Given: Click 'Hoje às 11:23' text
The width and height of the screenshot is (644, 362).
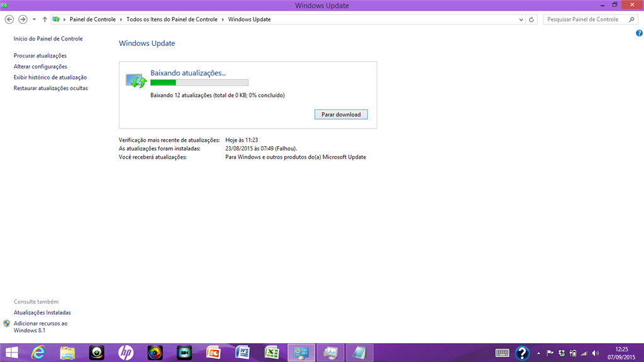Looking at the screenshot, I should (241, 140).
